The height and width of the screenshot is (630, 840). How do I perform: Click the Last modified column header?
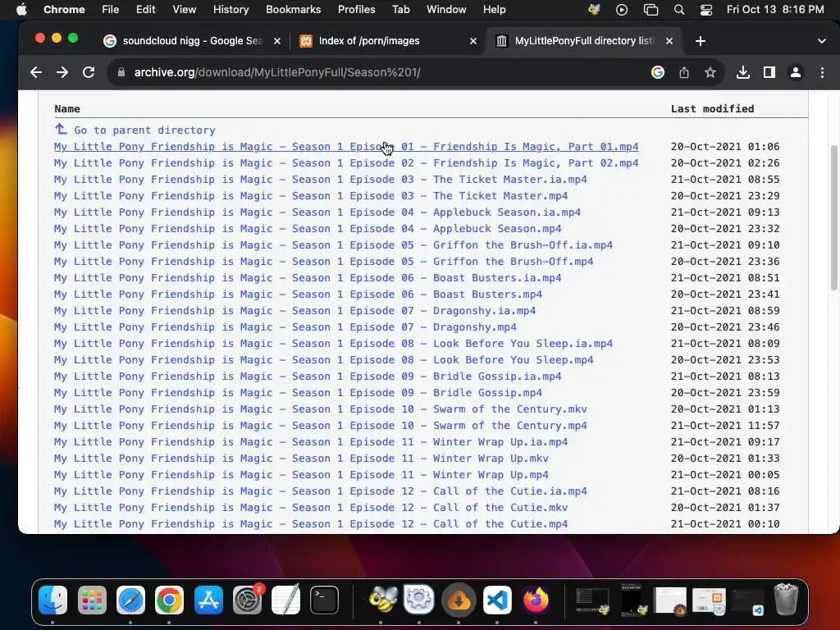(x=712, y=109)
